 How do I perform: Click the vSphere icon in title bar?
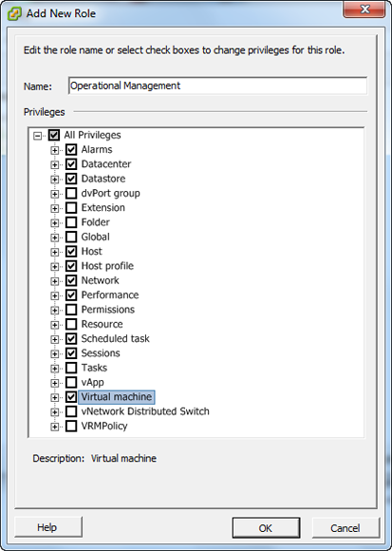click(x=14, y=13)
